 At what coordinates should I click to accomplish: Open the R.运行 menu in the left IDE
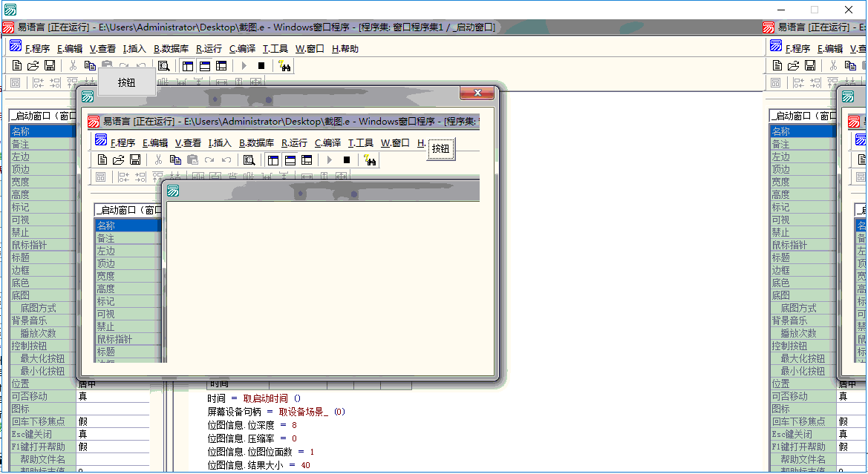[x=209, y=49]
